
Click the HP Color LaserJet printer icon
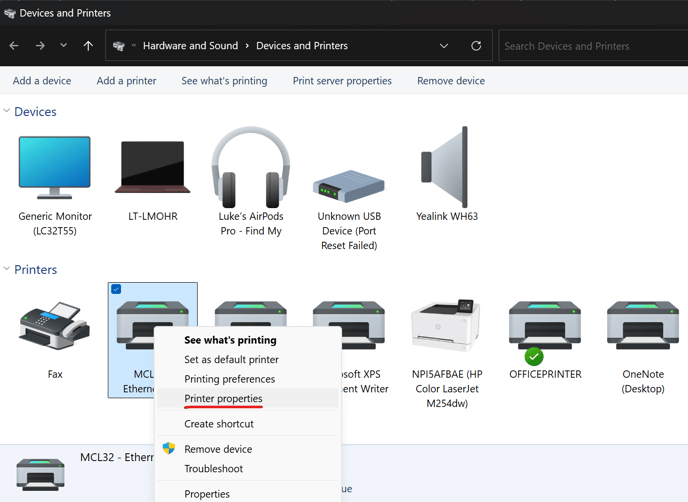click(446, 326)
